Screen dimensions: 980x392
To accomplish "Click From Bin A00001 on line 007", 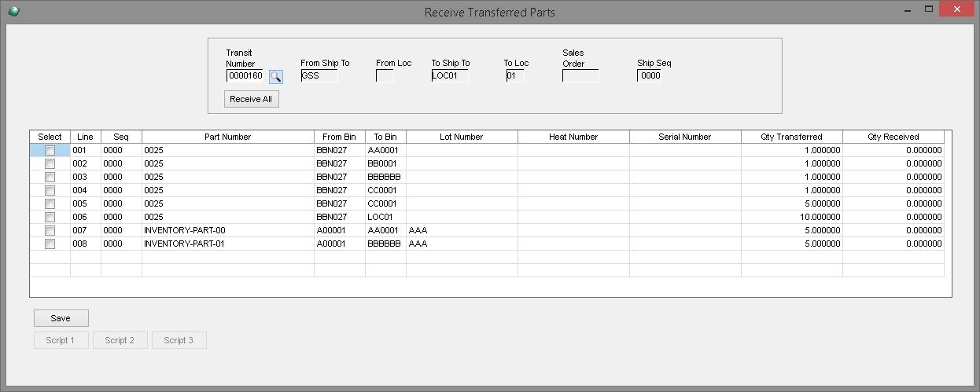I will tap(339, 231).
